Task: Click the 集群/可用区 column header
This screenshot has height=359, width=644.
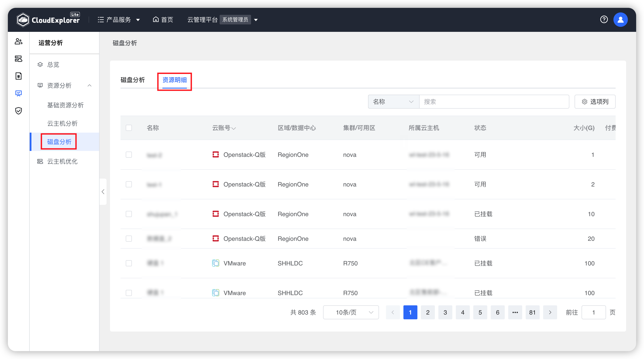Action: pos(359,128)
